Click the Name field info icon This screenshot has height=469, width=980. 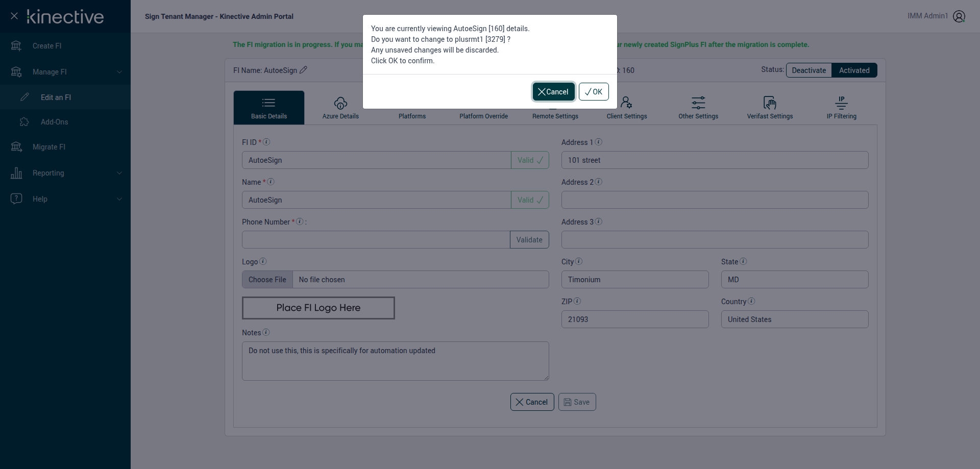(271, 182)
